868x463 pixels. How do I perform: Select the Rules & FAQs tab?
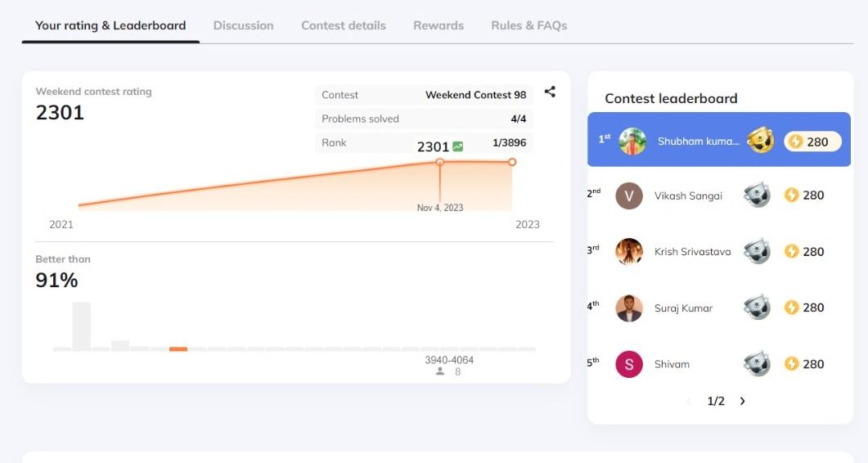click(529, 25)
